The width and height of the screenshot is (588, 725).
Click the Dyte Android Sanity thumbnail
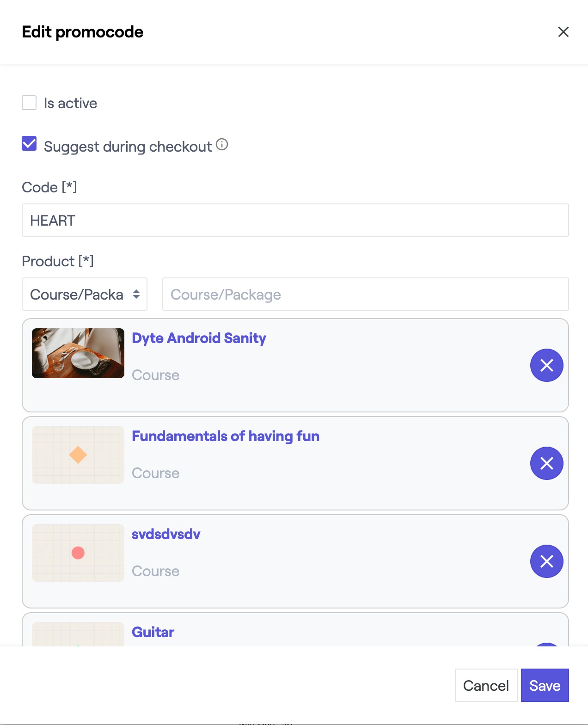78,353
